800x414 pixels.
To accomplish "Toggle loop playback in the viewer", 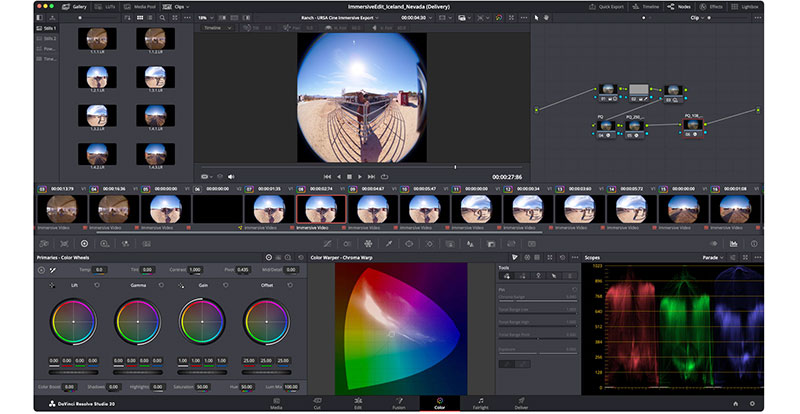I will tap(384, 177).
